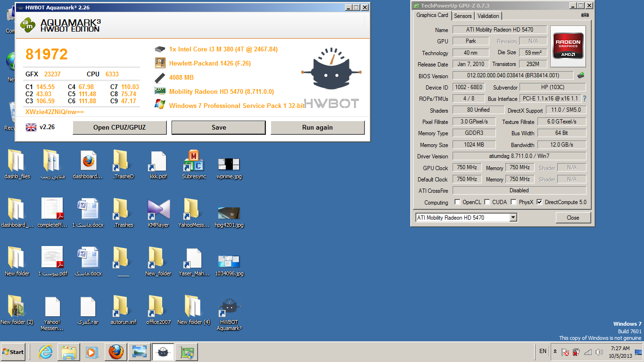Click the Close button in GPU-Z
This screenshot has width=644, height=362.
pos(573,218)
